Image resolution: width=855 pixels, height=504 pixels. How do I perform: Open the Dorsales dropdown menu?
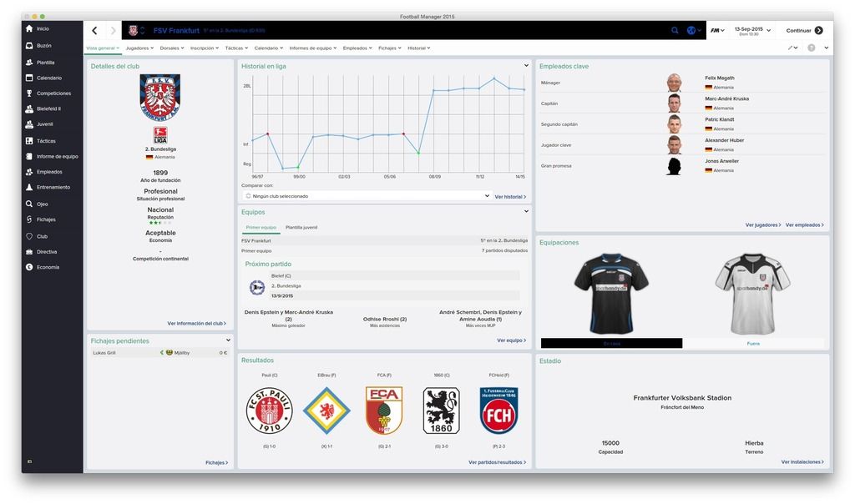coord(172,48)
